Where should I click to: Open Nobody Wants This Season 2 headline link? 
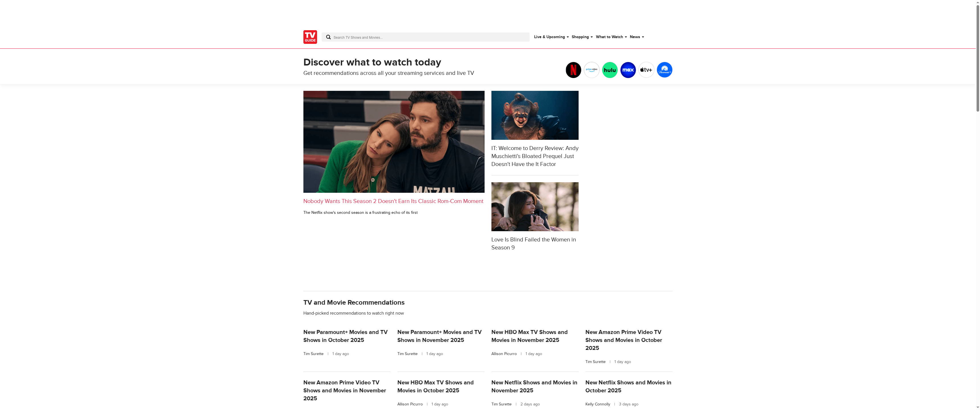(393, 201)
